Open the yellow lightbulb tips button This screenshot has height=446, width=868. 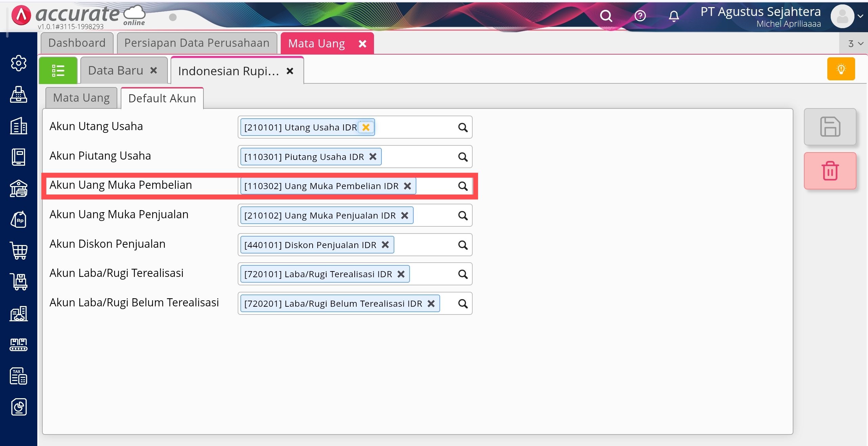(x=841, y=69)
